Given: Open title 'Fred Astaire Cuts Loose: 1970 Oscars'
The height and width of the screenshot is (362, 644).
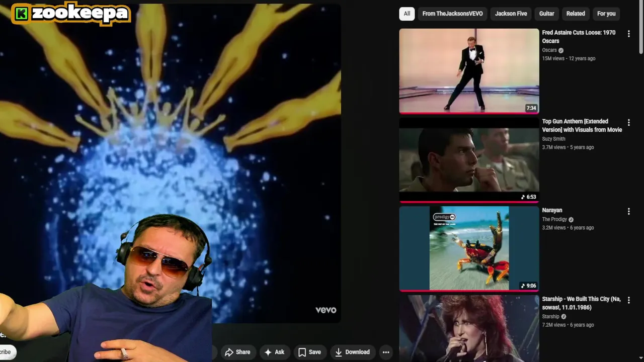Looking at the screenshot, I should point(579,37).
